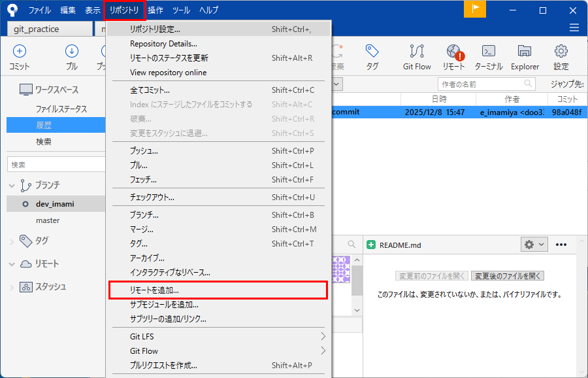Screen dimensions: 588x378
Task: Click the Commit toolbar icon
Action: tap(20, 56)
